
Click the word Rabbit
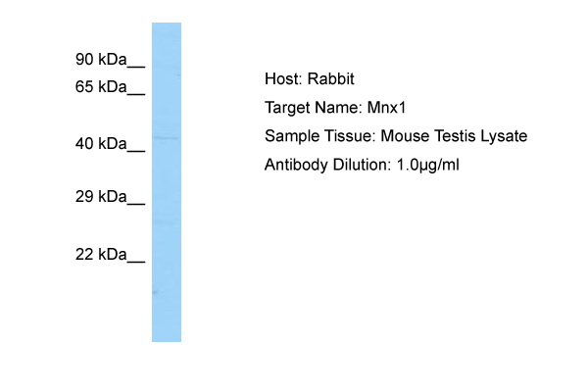click(x=331, y=79)
